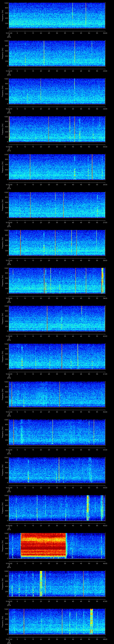Click the 16:35:00 start time label
The image size is (114, 644).
click(x=9, y=184)
